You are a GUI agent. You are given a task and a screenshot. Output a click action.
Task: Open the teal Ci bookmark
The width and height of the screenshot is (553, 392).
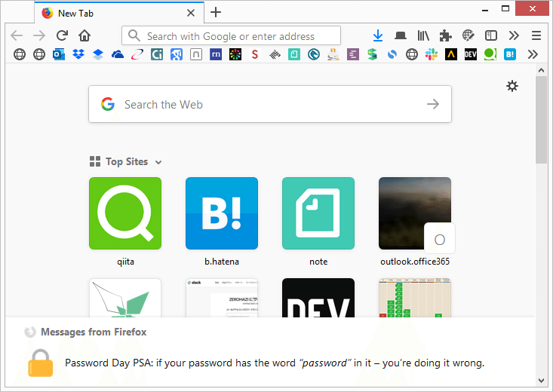[157, 54]
